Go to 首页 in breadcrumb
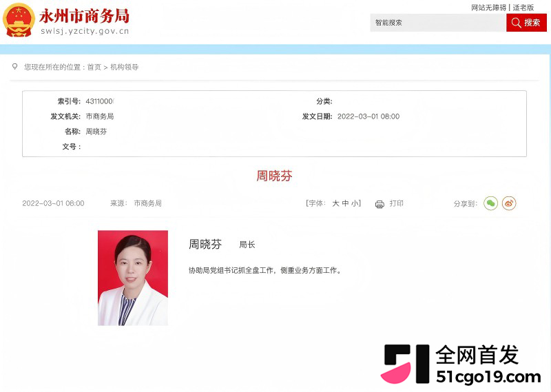The image size is (551, 392). click(x=94, y=67)
